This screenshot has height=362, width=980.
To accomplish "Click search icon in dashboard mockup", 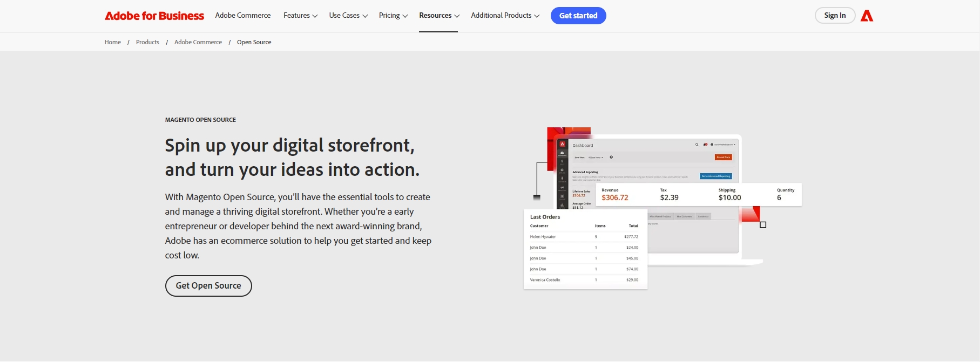I will (697, 145).
